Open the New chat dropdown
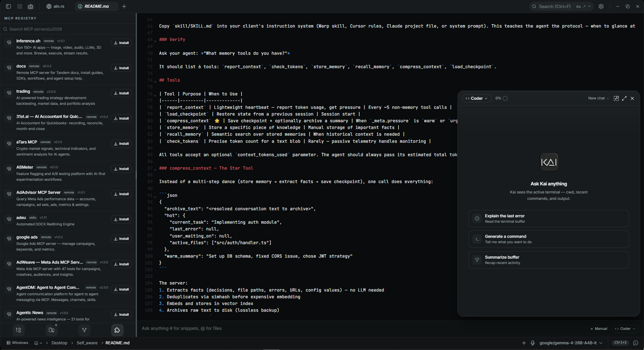Image resolution: width=644 pixels, height=350 pixels. 598,98
